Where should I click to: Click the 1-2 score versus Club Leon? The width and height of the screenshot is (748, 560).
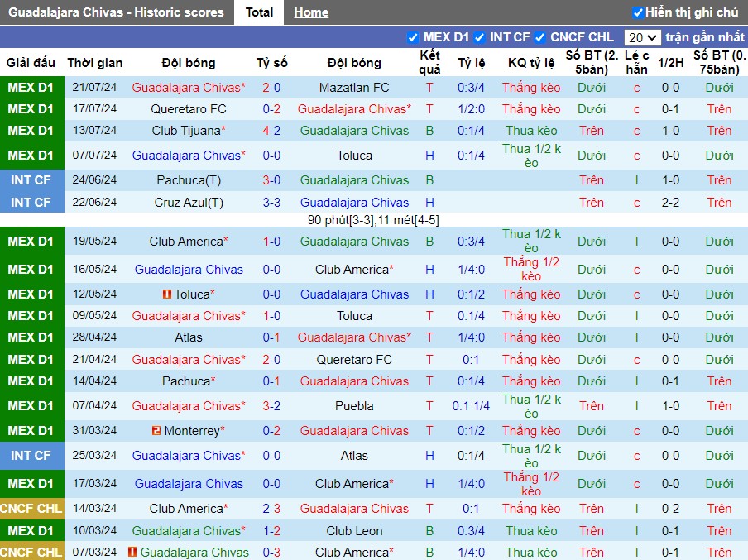coord(271,531)
